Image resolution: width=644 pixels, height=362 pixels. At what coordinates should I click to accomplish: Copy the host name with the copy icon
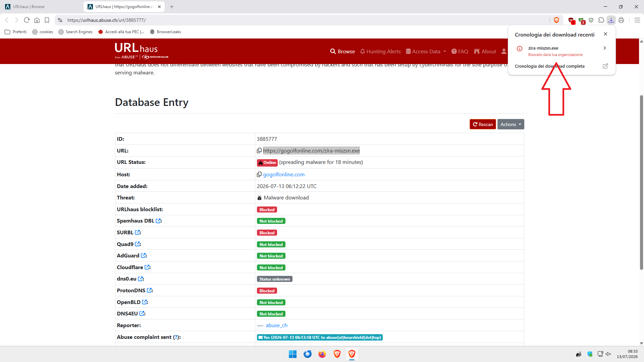click(259, 174)
